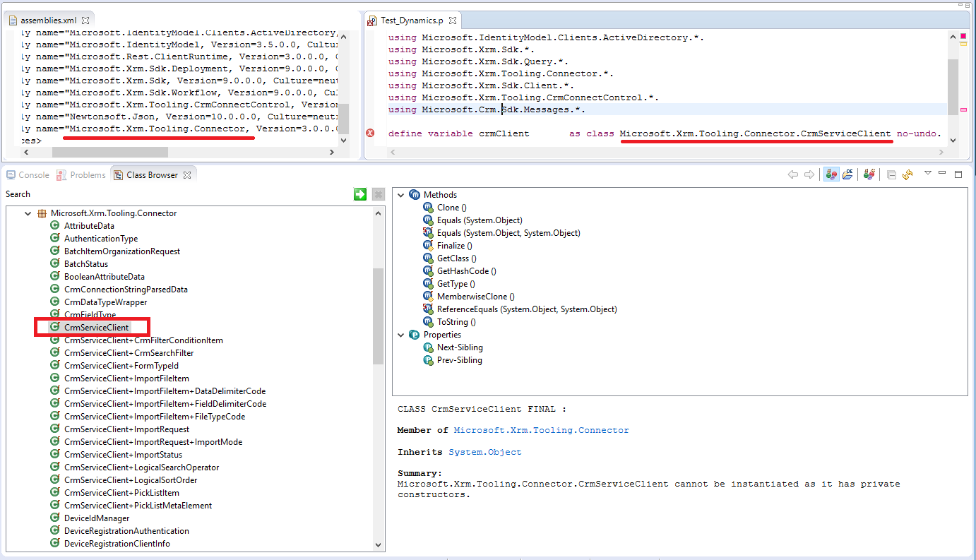Select CrmServiceClient+ImportRequest in the tree
976x560 pixels.
pos(126,429)
